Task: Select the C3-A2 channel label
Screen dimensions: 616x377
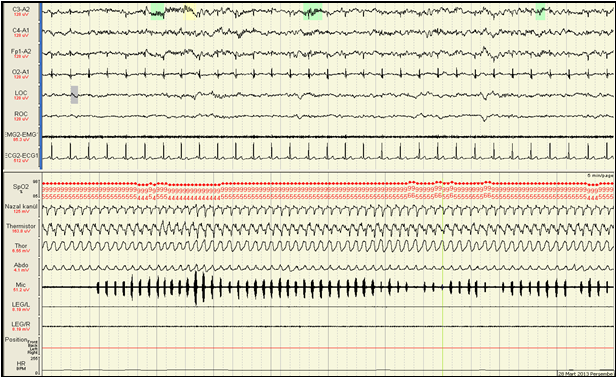Action: click(x=21, y=9)
